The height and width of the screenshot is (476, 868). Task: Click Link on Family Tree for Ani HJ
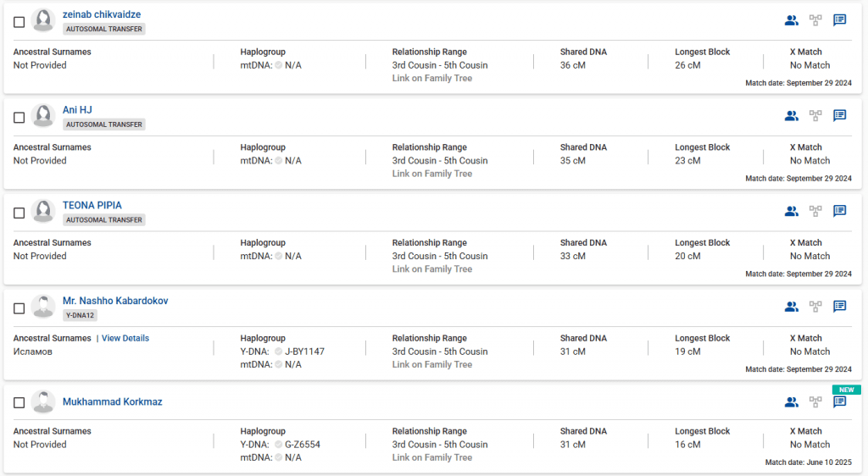(432, 174)
